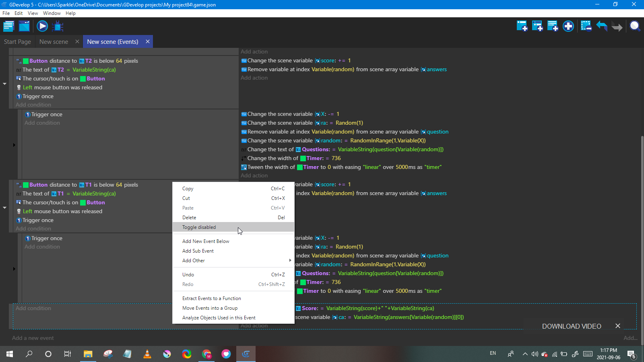Open the scene editor toolbar icon
This screenshot has width=644, height=362.
coord(24,27)
